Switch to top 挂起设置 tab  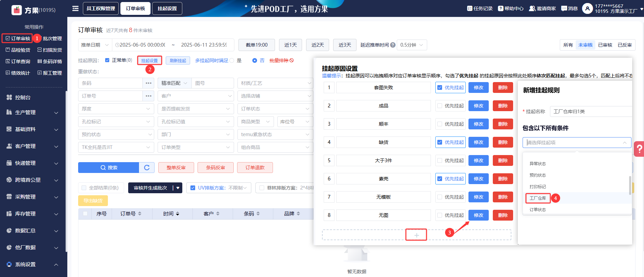[167, 8]
